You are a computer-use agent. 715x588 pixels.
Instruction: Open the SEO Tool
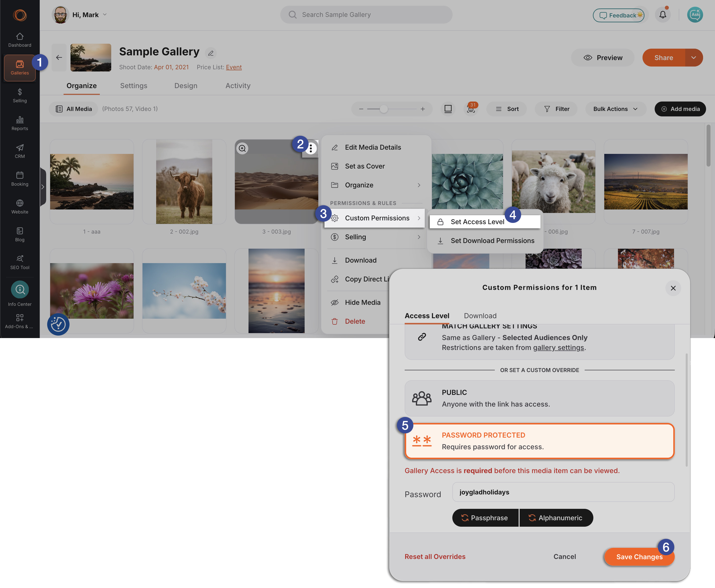click(20, 262)
